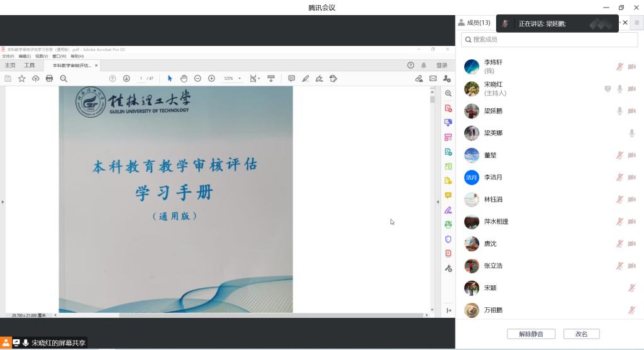Go to next page with down arrow
The width and height of the screenshot is (644, 350).
click(126, 79)
